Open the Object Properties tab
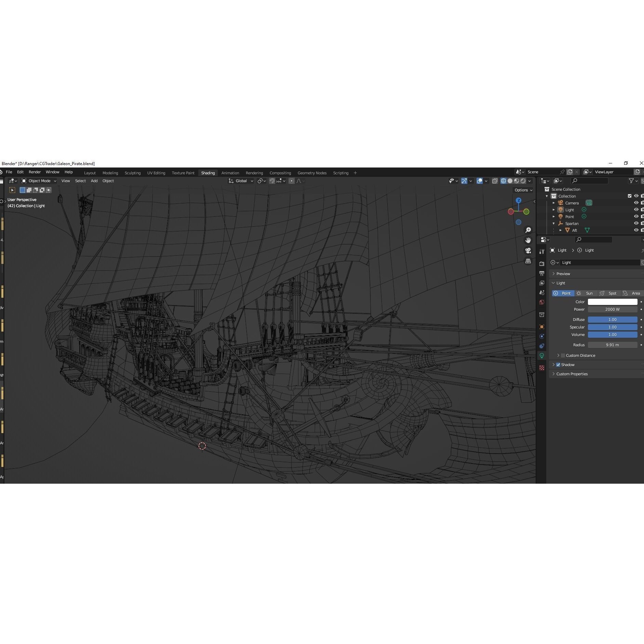The image size is (644, 644). click(x=542, y=326)
